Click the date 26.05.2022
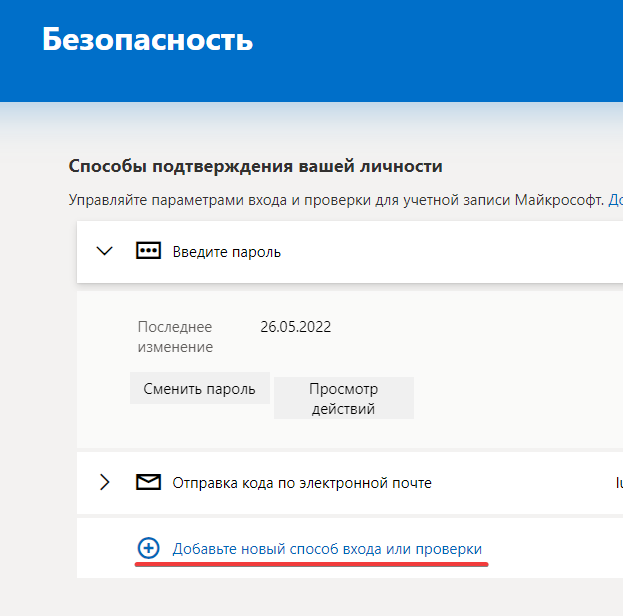 coord(295,327)
